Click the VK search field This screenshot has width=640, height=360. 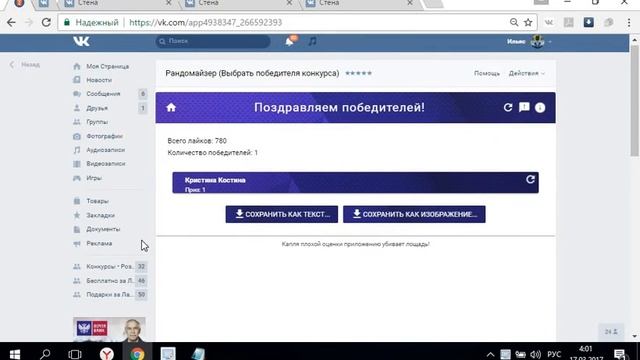click(x=213, y=41)
